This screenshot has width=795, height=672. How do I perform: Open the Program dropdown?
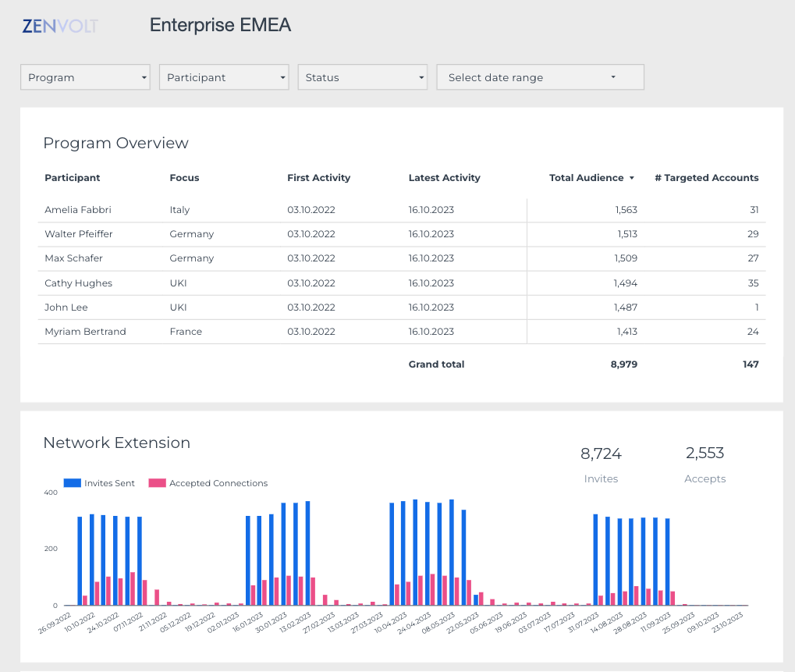84,77
